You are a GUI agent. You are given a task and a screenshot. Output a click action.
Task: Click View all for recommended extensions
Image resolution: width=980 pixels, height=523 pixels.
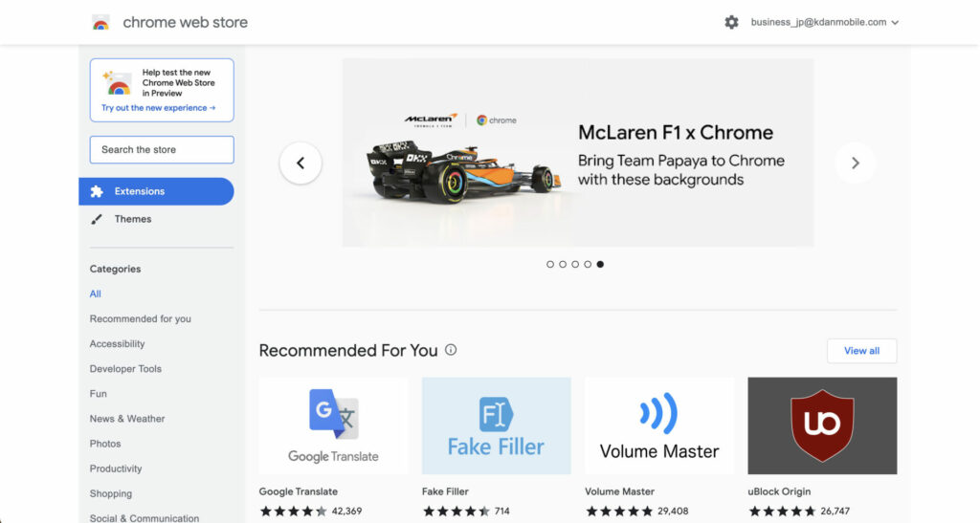point(862,351)
